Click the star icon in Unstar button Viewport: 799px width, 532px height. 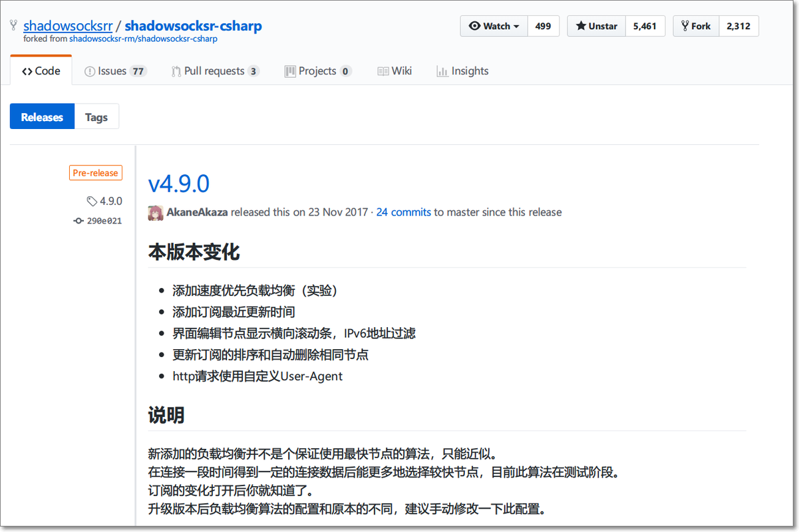pos(581,26)
